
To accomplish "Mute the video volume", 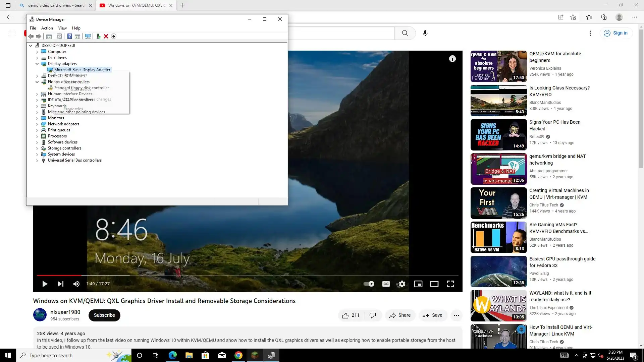I will (76, 284).
